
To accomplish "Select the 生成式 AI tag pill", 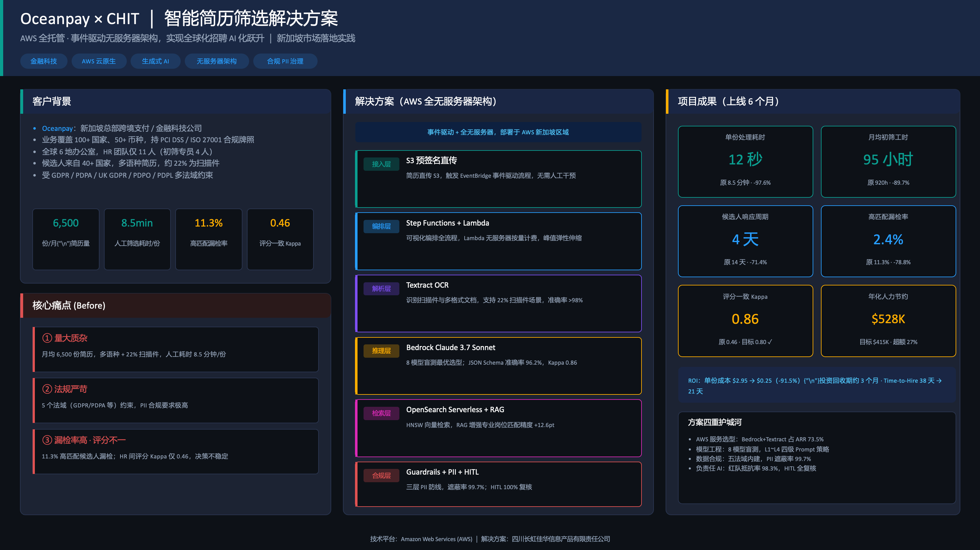I will point(156,61).
